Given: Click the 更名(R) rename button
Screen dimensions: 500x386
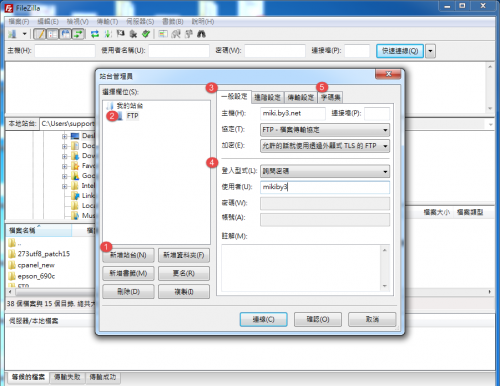Looking at the screenshot, I should click(184, 273).
